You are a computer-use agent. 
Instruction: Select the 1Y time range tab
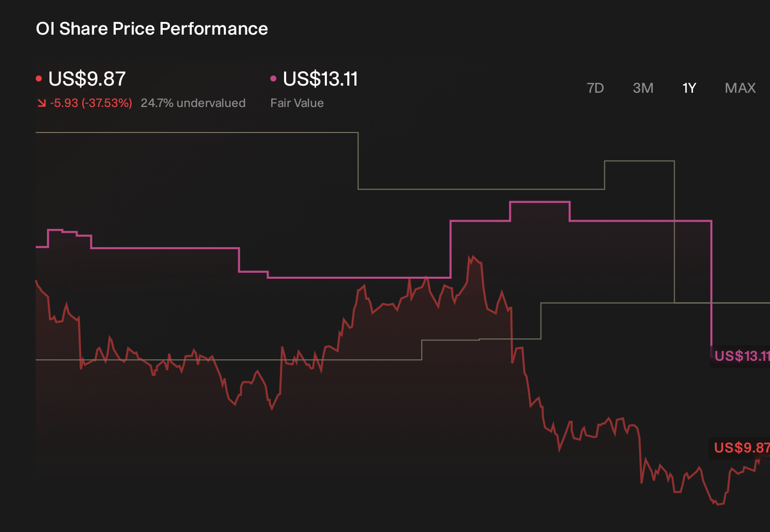point(689,88)
